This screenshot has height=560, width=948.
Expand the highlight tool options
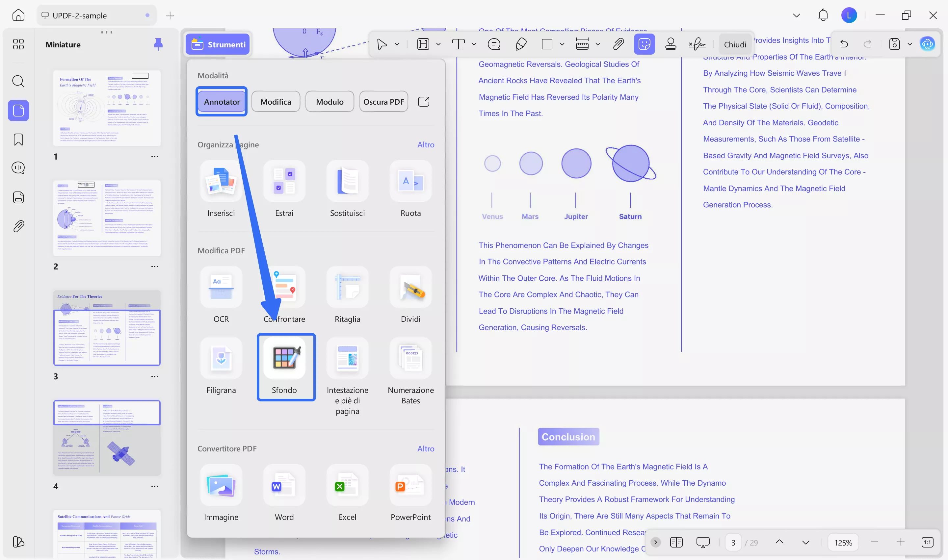439,44
